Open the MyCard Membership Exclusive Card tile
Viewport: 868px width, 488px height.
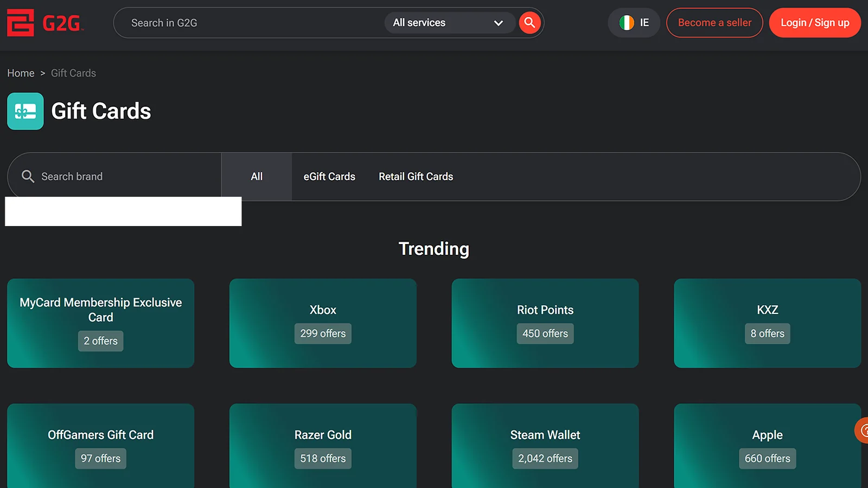coord(101,323)
